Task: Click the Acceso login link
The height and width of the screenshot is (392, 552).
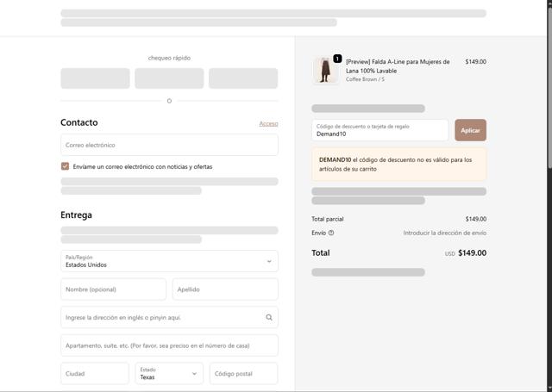Action: point(268,123)
